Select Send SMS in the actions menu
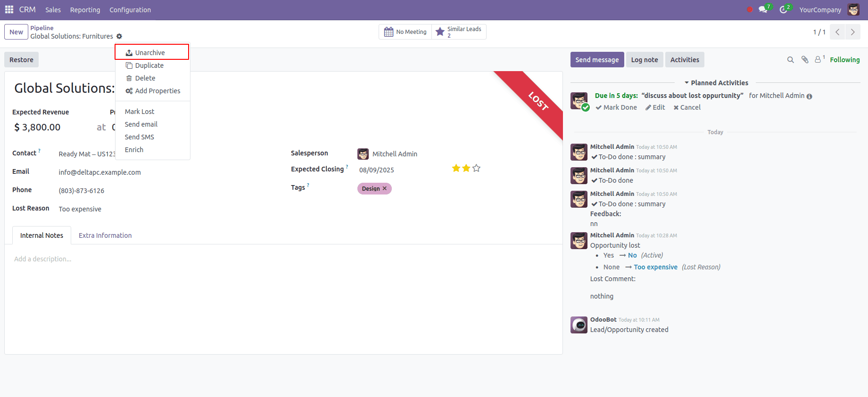868x397 pixels. point(152,137)
